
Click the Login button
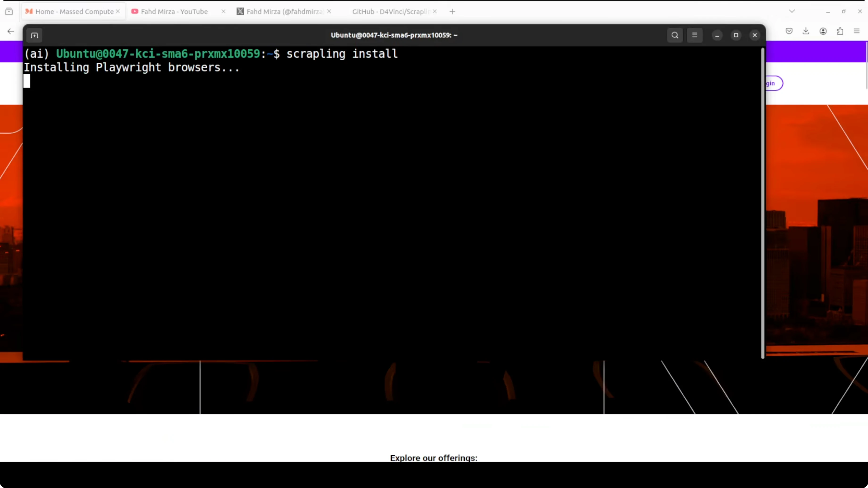(x=771, y=83)
